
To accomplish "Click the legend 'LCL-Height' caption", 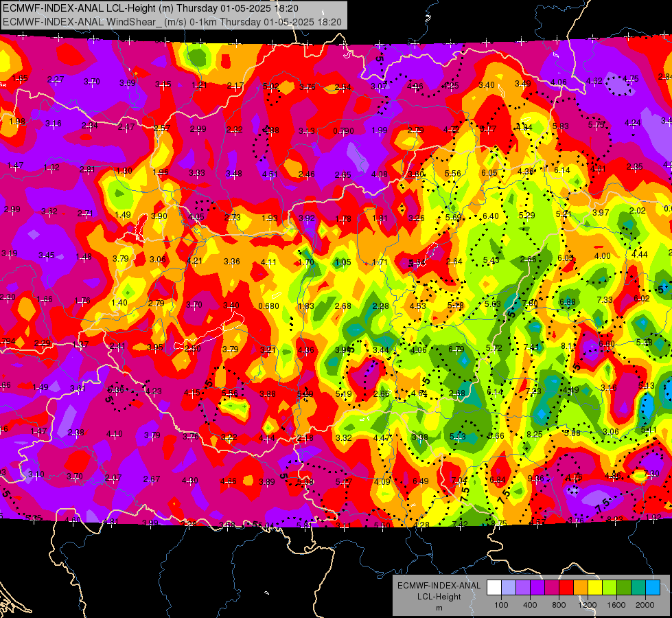I will click(x=439, y=597).
